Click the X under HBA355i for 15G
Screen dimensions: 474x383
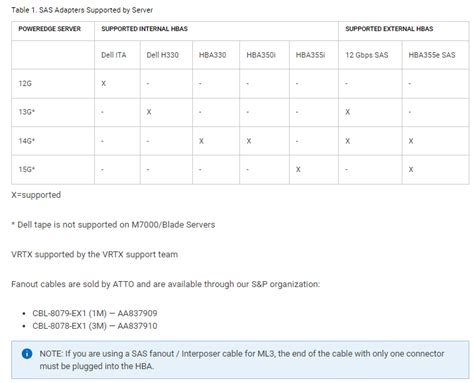click(x=298, y=170)
